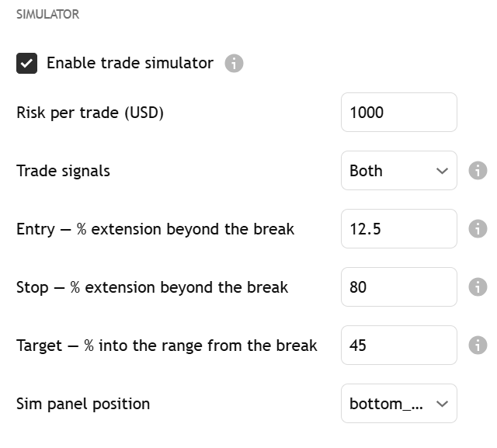The height and width of the screenshot is (448, 497).
Task: Focus the Risk per trade input field
Action: [398, 112]
